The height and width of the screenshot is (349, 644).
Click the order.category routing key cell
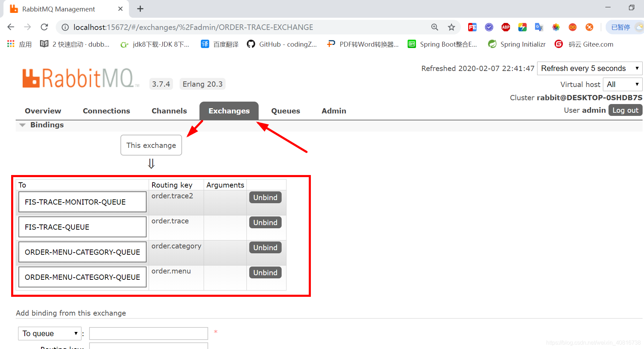coord(176,253)
